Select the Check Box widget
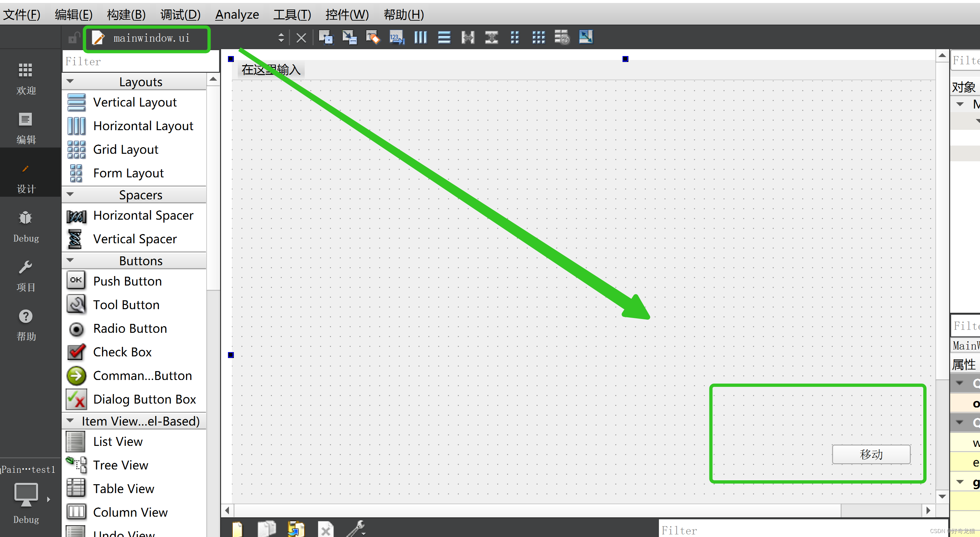Screen dimensions: 980x537 point(122,352)
